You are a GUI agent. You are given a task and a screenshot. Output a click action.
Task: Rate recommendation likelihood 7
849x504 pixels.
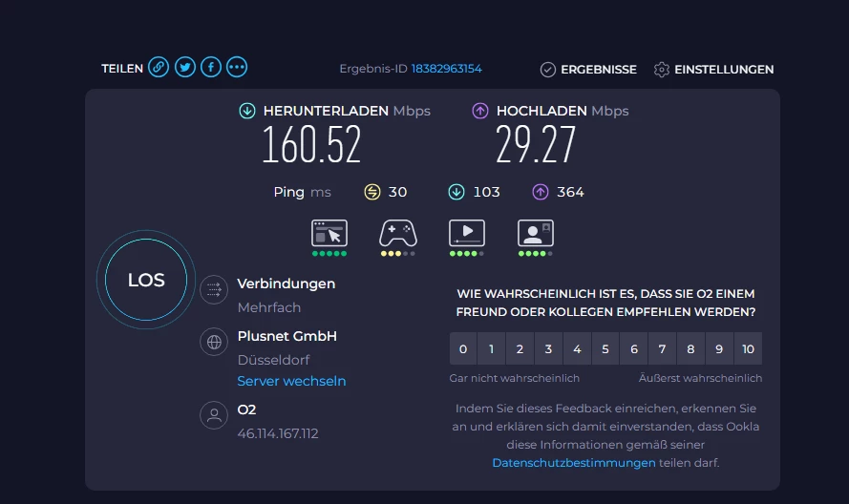(662, 349)
